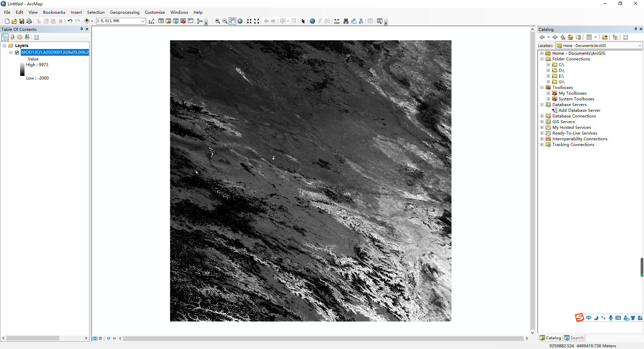644x349 pixels.
Task: Open an existing map document
Action: click(14, 21)
